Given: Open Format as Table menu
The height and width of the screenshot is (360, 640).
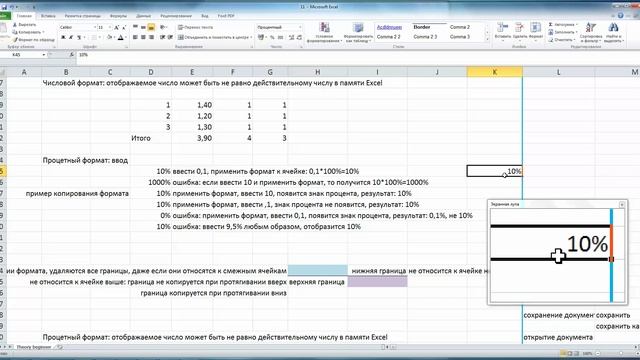Looking at the screenshot, I should coord(358,33).
